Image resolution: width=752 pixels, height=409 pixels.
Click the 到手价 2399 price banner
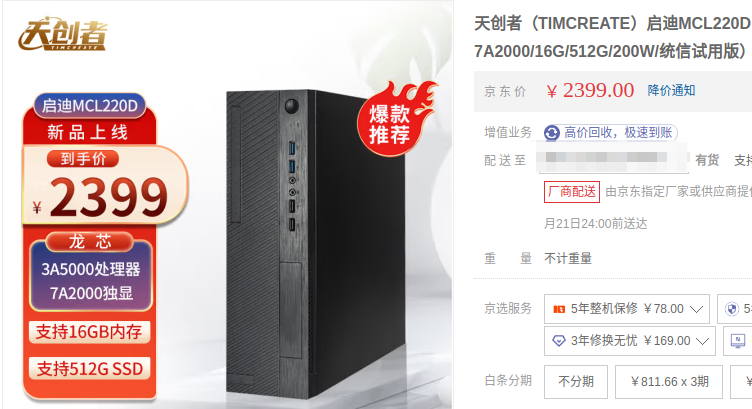[x=105, y=185]
